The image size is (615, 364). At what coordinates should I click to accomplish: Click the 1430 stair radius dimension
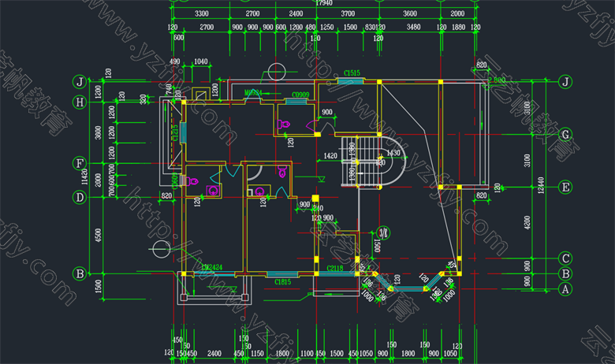[393, 153]
